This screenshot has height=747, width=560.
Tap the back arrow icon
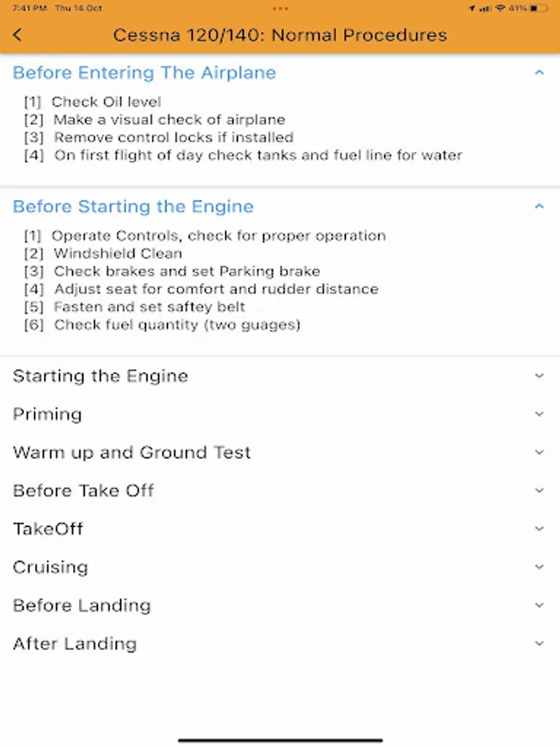pyautogui.click(x=18, y=35)
